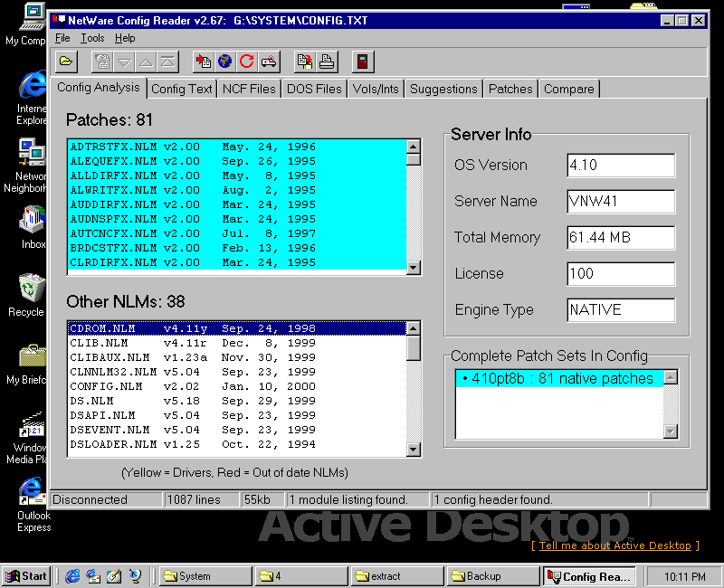Click the red circular refresh arrow icon
The height and width of the screenshot is (588, 724).
pyautogui.click(x=246, y=62)
